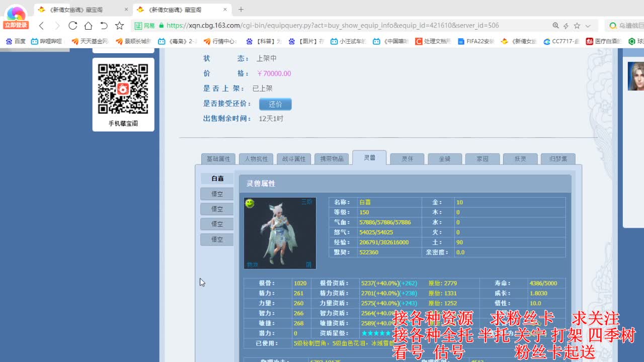The height and width of the screenshot is (362, 644).
Task: Click the 还价 bargain button
Action: point(275,104)
